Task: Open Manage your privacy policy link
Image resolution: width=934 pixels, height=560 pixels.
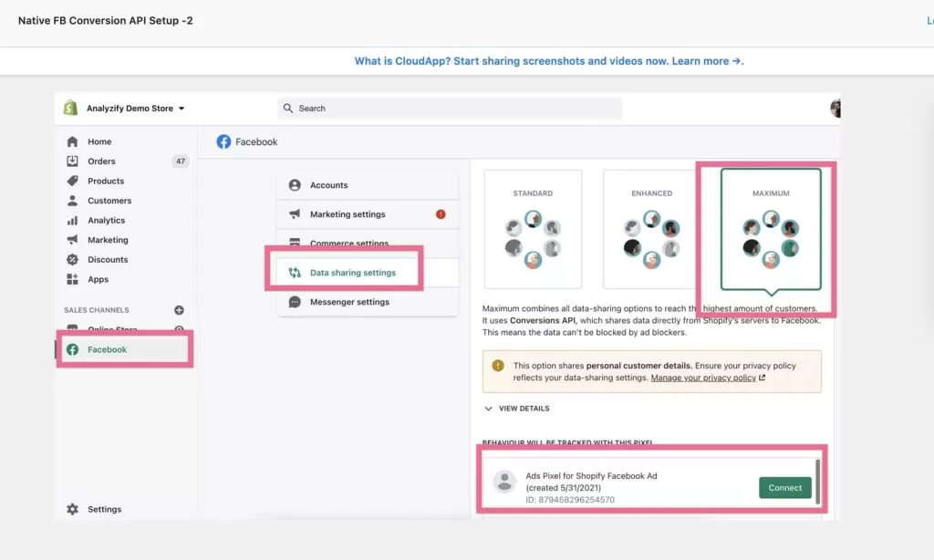Action: 703,378
